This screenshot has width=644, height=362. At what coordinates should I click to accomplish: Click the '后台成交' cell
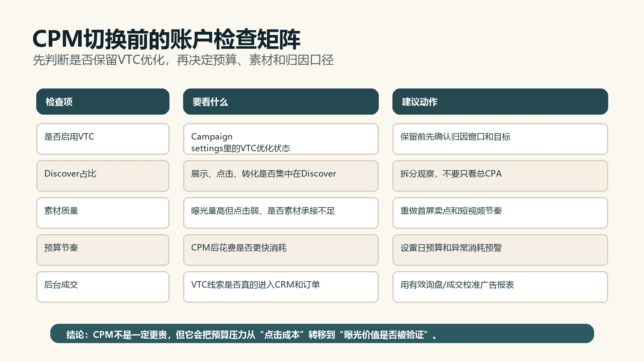pos(103,287)
